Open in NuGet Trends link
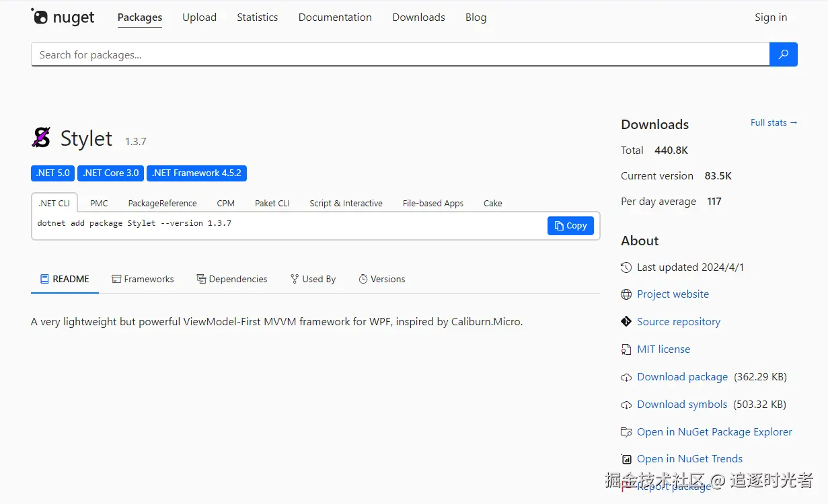Screen dimensions: 828x504 pyautogui.click(x=689, y=459)
